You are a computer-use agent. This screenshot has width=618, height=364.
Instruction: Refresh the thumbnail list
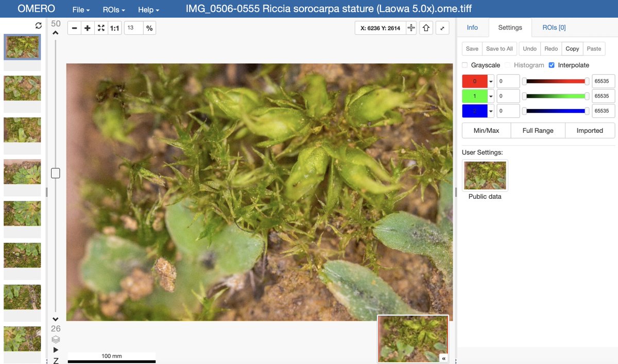pyautogui.click(x=38, y=25)
